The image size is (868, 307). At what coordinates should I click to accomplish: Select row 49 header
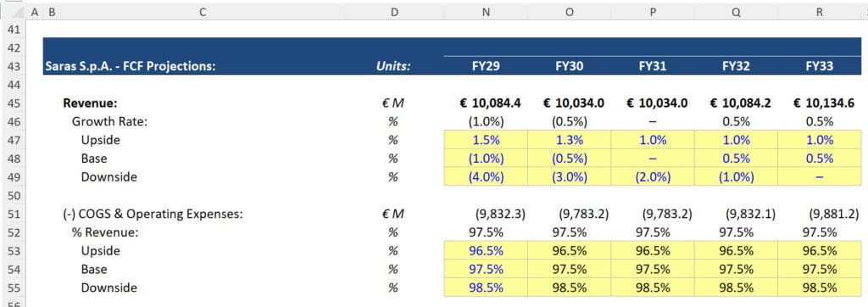(x=14, y=177)
